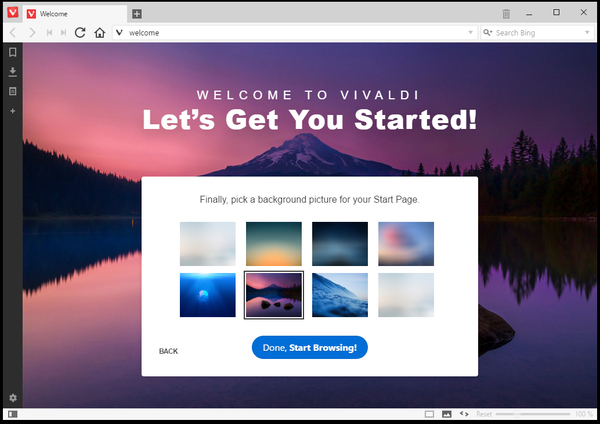Open a new tab with plus button
This screenshot has width=600, height=424.
click(137, 14)
